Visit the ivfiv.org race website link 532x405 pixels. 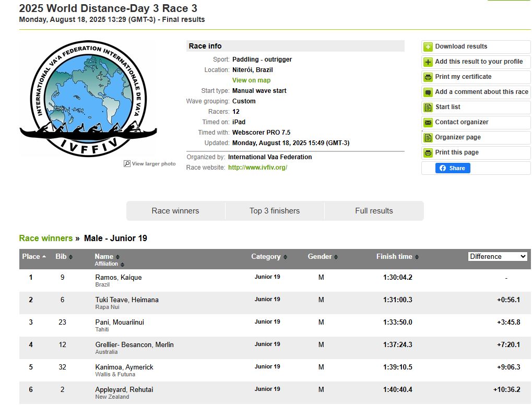tap(257, 168)
